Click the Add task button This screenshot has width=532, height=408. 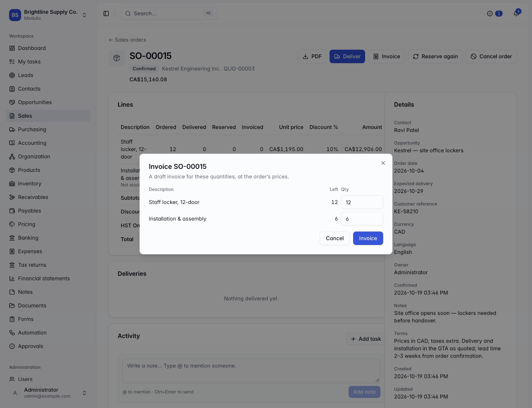click(366, 339)
